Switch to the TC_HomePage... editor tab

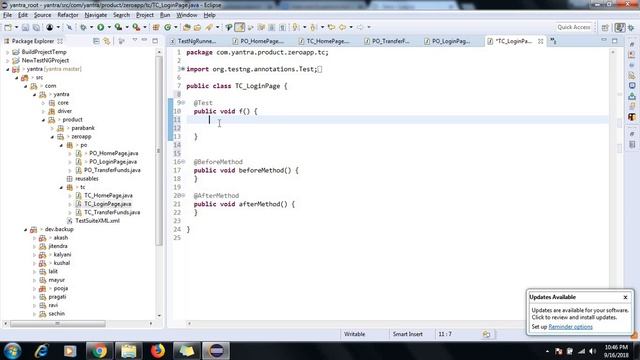(x=328, y=41)
